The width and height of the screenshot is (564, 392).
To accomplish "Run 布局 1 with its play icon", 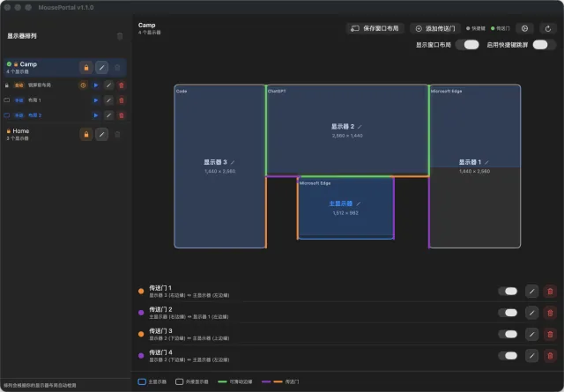I will pyautogui.click(x=96, y=100).
